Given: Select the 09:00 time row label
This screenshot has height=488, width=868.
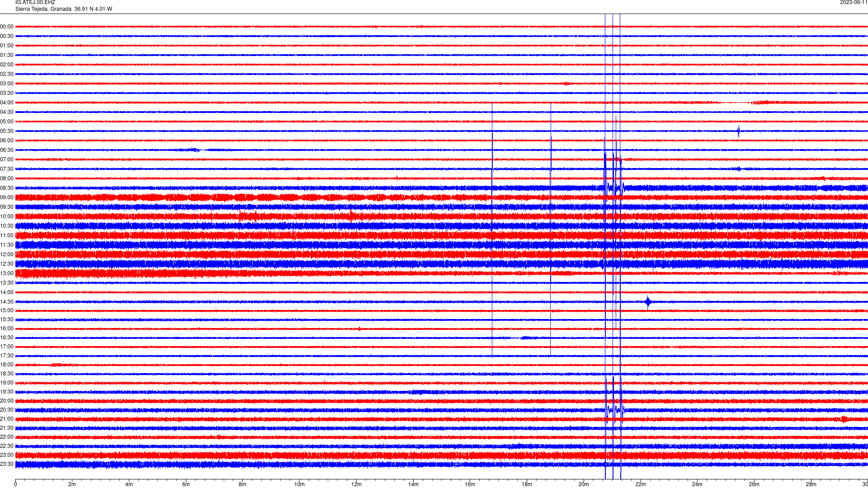Looking at the screenshot, I should coord(7,197).
